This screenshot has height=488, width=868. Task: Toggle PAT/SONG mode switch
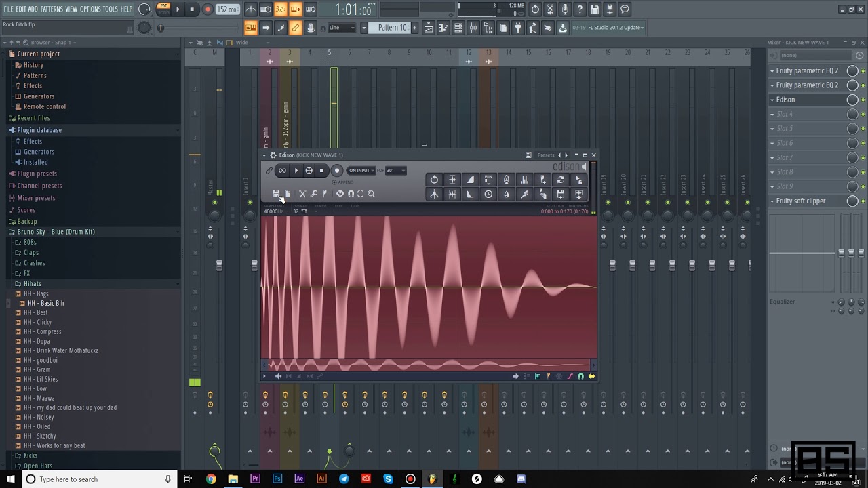coord(163,9)
